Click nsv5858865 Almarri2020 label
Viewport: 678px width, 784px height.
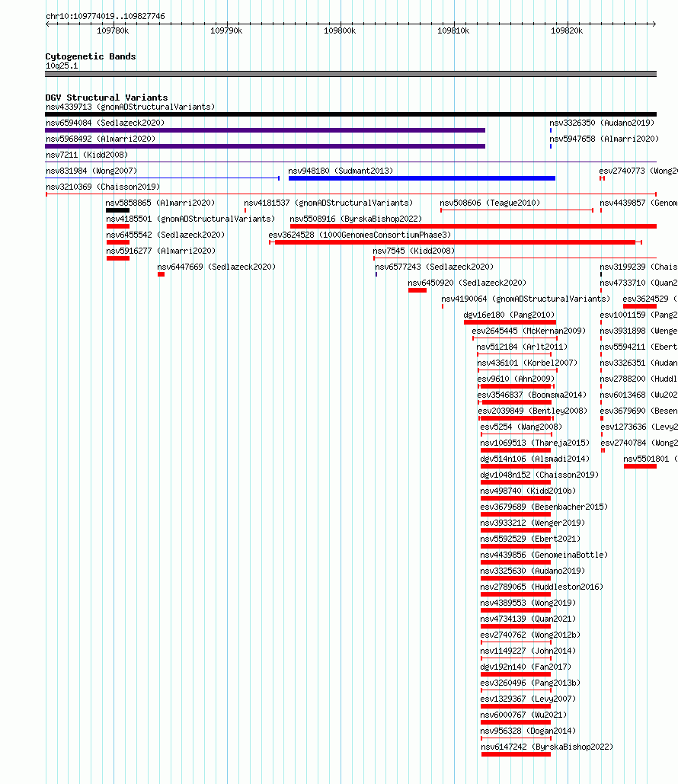(160, 203)
